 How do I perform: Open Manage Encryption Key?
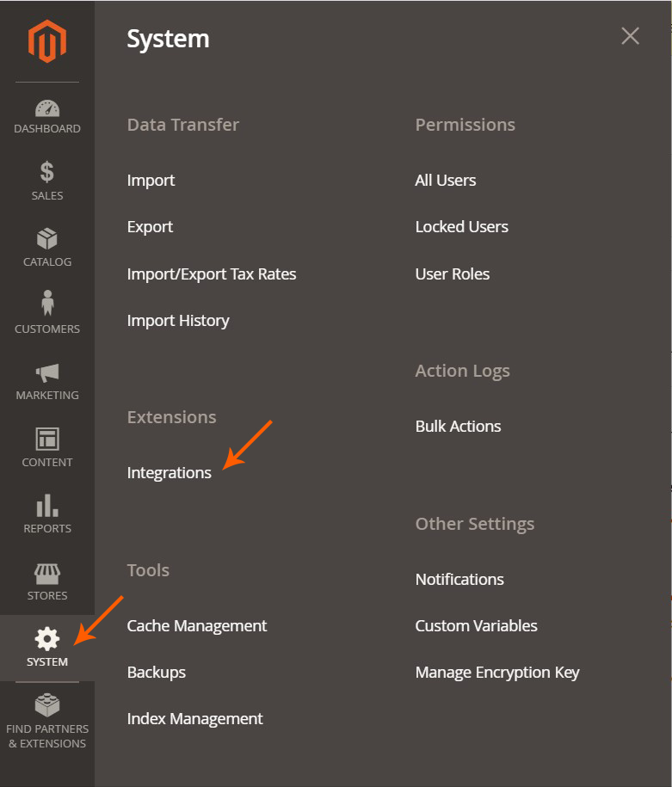point(497,672)
